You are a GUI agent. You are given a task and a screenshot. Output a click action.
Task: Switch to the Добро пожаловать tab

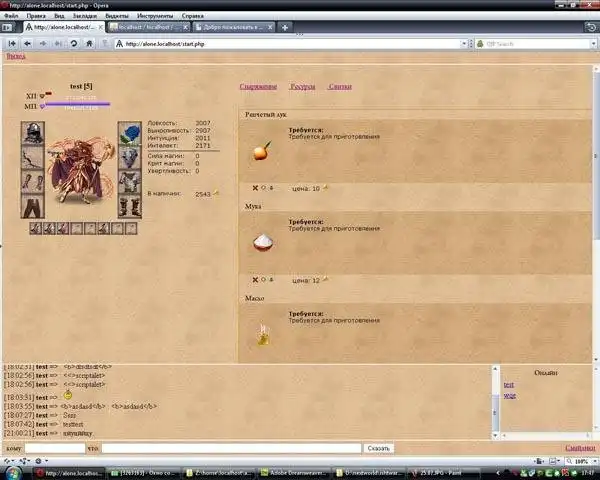pyautogui.click(x=233, y=27)
